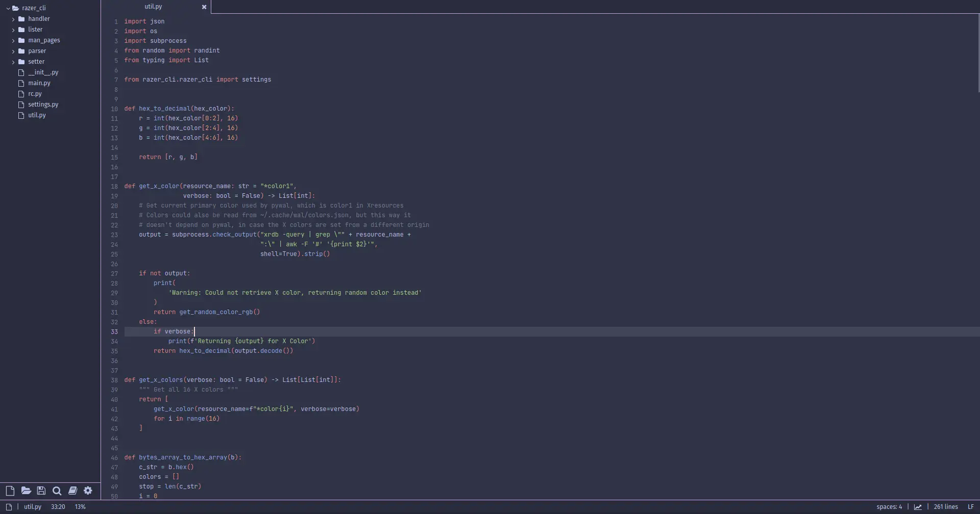Open a project folder via the folder icon
The image size is (980, 514).
[x=27, y=491]
